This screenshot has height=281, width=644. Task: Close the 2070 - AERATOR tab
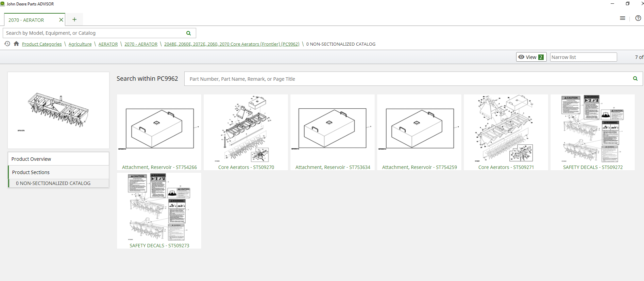click(61, 20)
